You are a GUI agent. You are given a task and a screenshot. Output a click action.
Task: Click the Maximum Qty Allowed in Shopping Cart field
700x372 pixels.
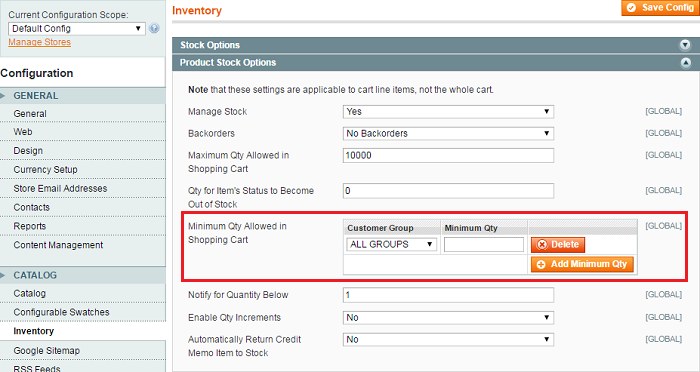pos(448,155)
